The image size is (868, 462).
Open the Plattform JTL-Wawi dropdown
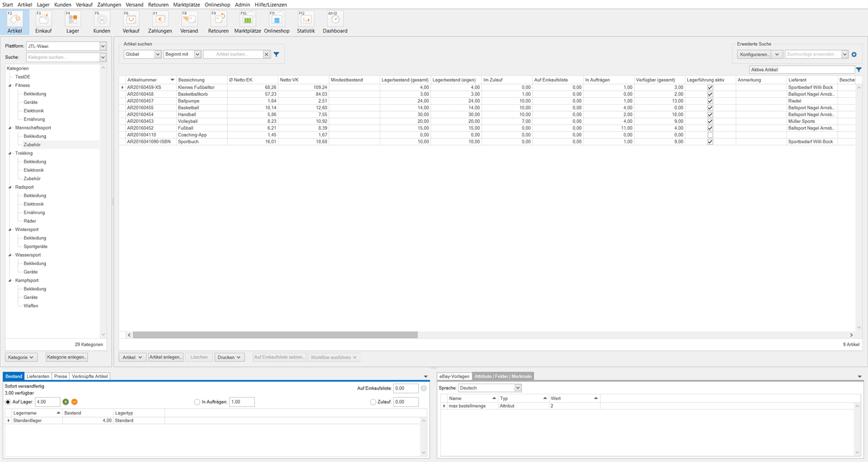coord(103,46)
